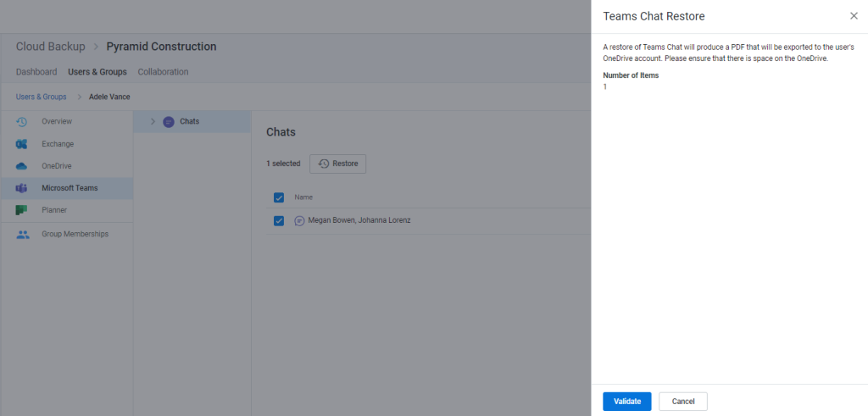
Task: Open the Collaboration tab
Action: pyautogui.click(x=164, y=72)
